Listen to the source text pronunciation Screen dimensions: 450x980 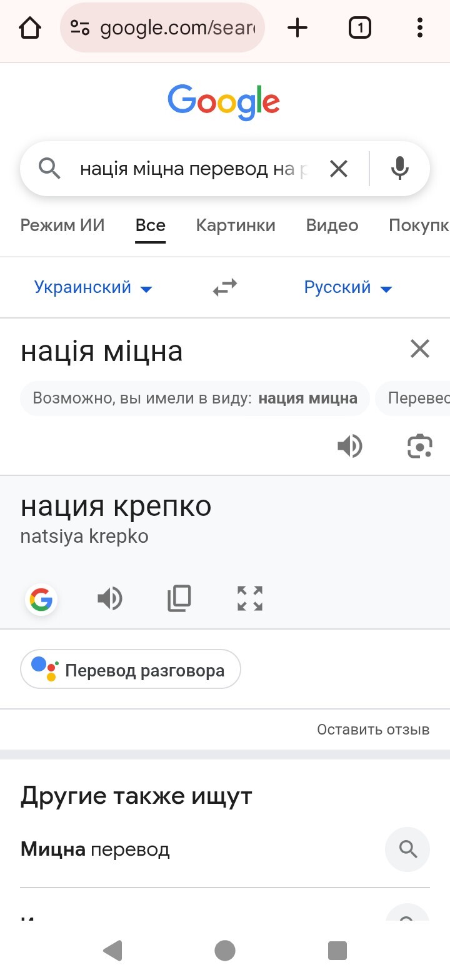[x=350, y=446]
